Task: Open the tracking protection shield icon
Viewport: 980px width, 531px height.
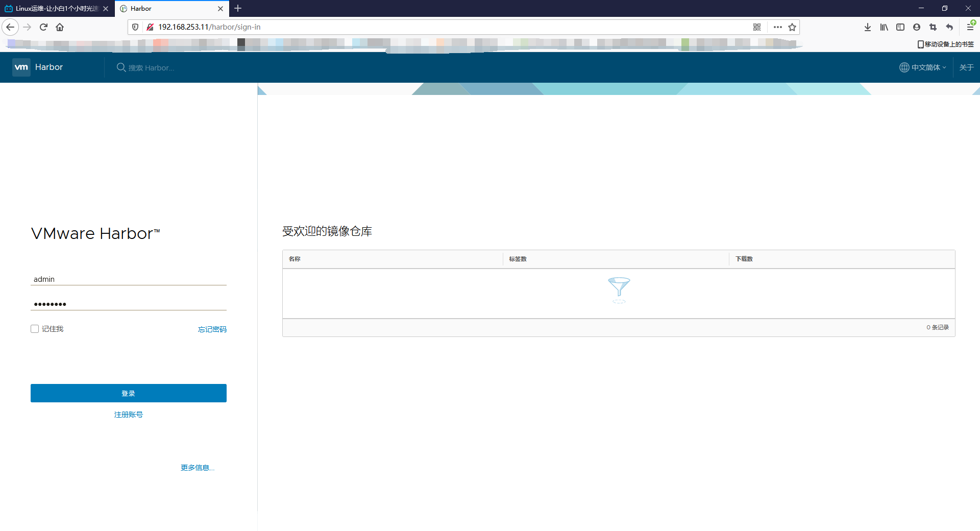Action: (135, 27)
